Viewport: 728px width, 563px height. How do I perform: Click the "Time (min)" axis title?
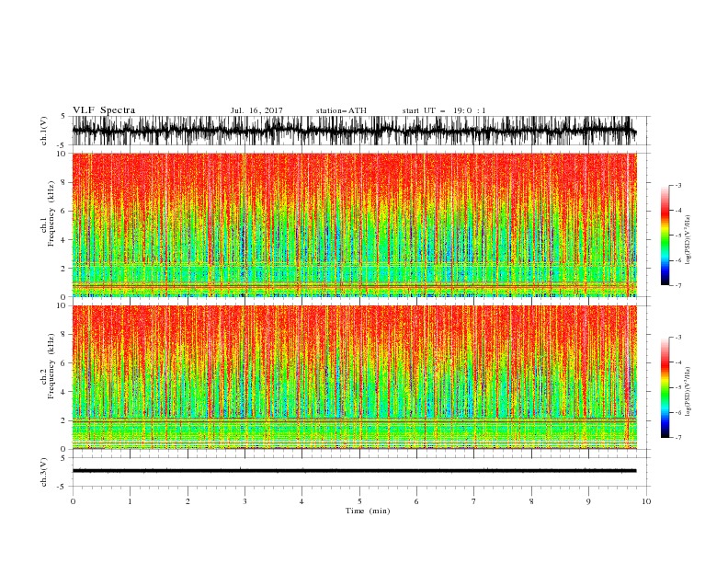pyautogui.click(x=368, y=511)
